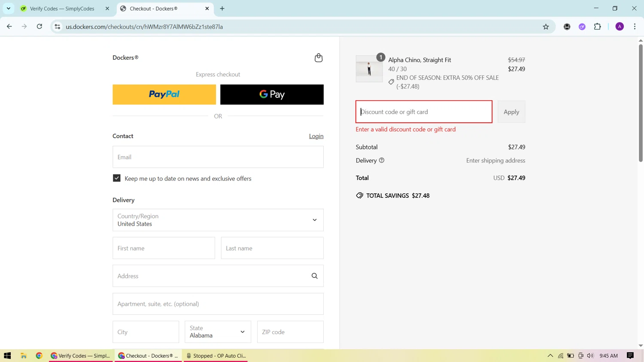Open the tab search dropdown arrow
The width and height of the screenshot is (644, 362).
[x=9, y=9]
